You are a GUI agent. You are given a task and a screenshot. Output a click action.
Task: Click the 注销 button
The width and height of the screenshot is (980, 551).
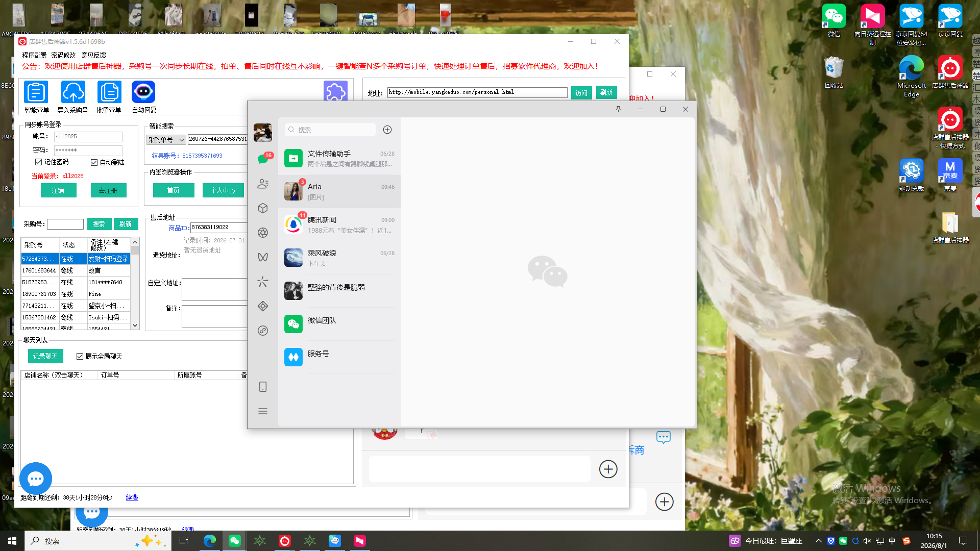click(58, 190)
